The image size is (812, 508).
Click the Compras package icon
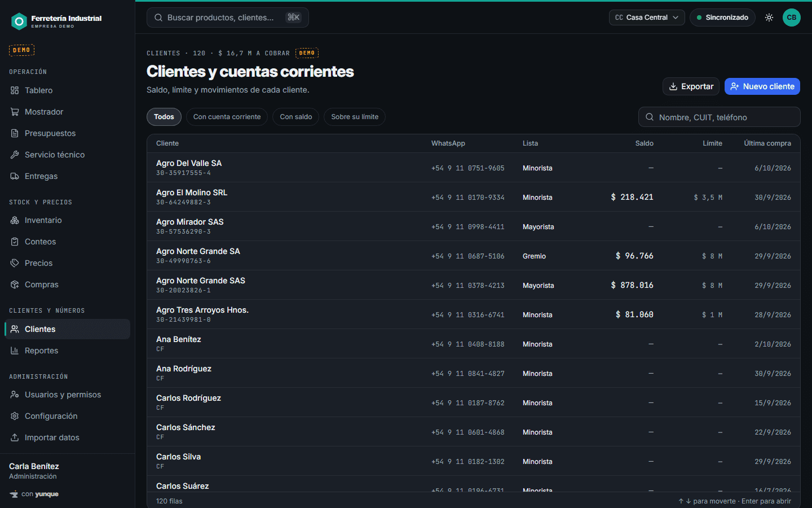point(15,284)
